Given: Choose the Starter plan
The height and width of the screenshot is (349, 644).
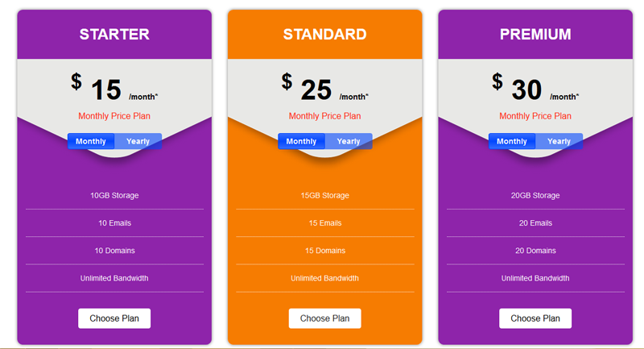Looking at the screenshot, I should tap(114, 318).
